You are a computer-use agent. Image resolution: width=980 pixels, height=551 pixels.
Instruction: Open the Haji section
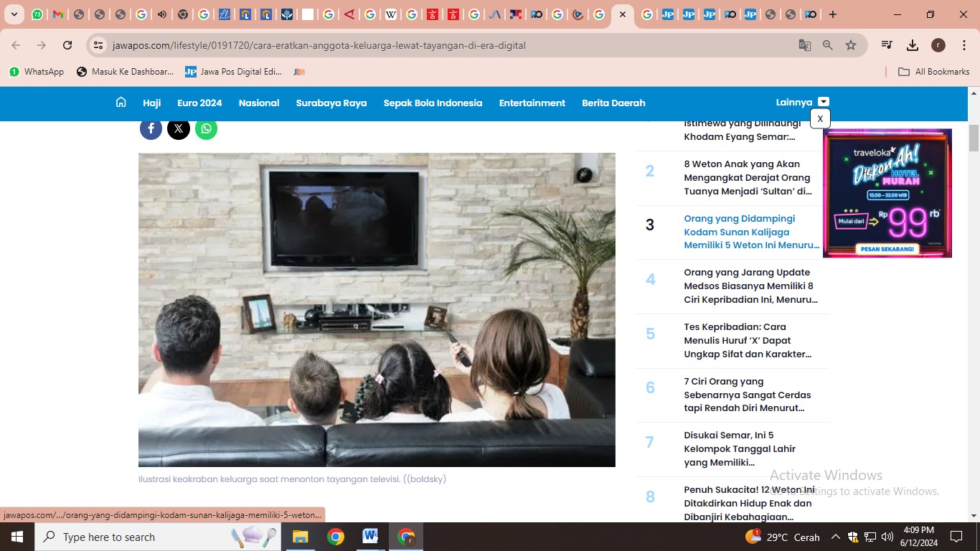click(151, 103)
